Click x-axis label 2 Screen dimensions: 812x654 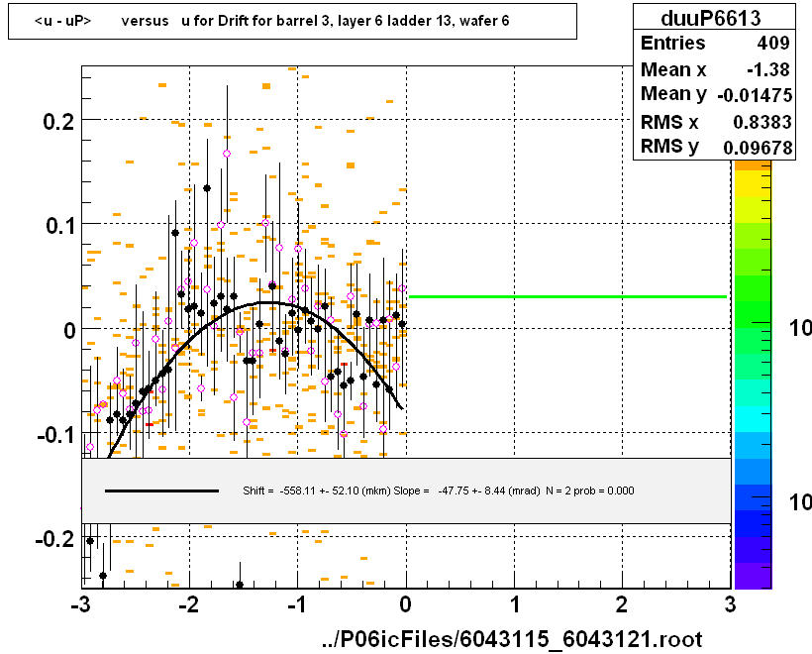[622, 604]
